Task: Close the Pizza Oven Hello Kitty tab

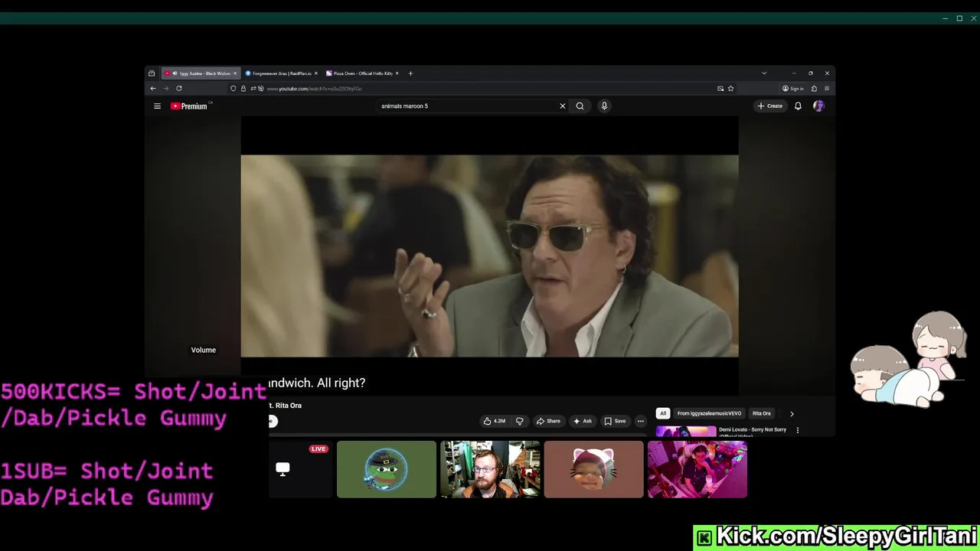Action: (x=397, y=73)
